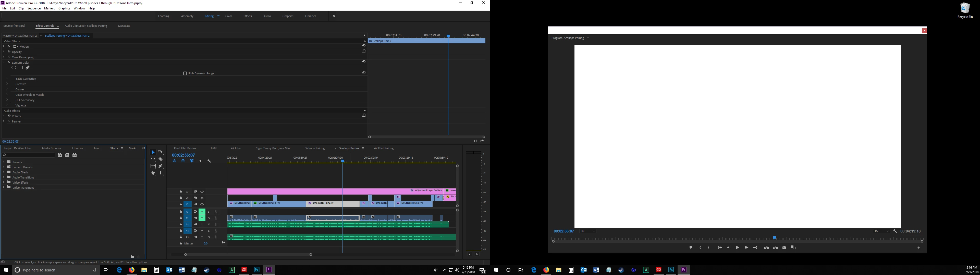This screenshot has width=980, height=275.
Task: Open Photoshop from the taskbar
Action: click(x=256, y=270)
